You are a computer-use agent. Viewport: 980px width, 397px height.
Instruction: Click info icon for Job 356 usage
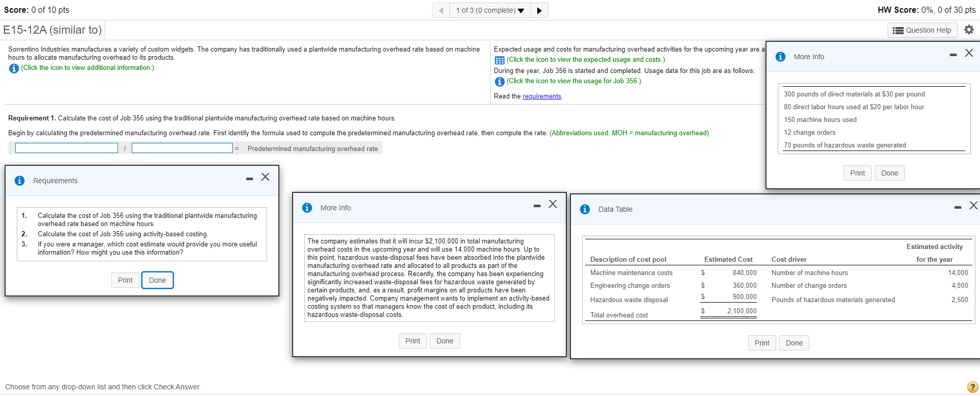coord(499,82)
